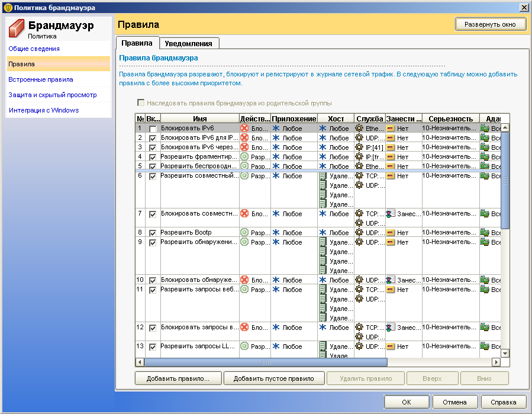Confirm with the ОК button
The image size is (532, 414).
[407, 402]
